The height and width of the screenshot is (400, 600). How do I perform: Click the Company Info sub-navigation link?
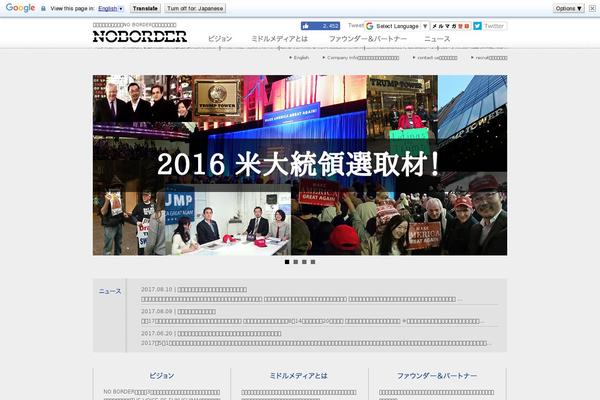tap(361, 57)
